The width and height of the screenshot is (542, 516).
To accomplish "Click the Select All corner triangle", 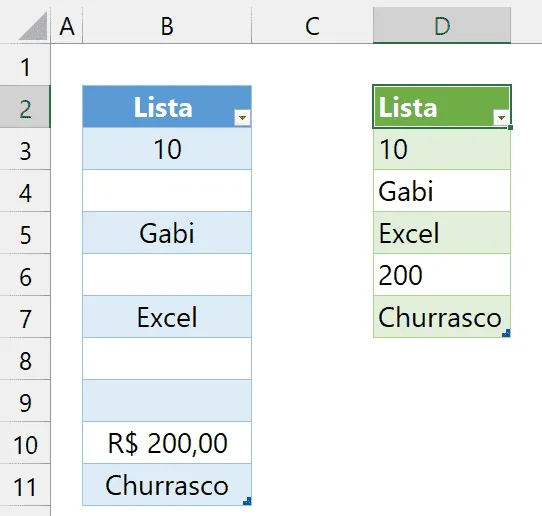I will (33, 26).
